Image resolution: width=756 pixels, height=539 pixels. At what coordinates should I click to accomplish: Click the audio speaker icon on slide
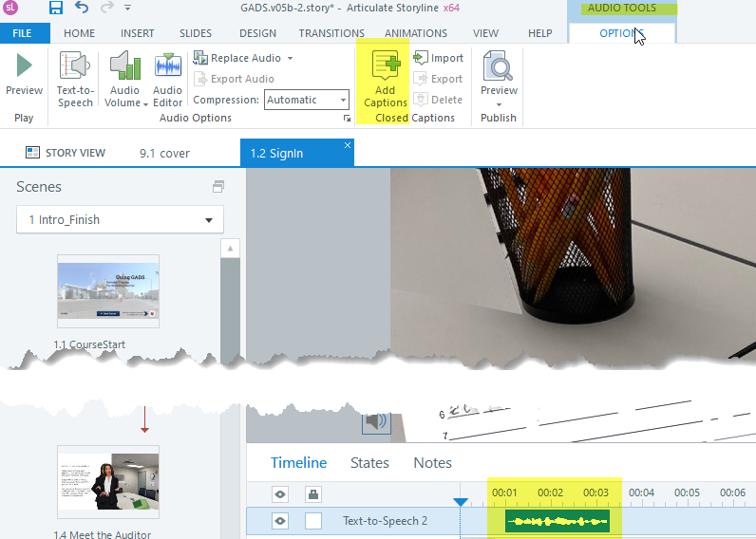[376, 422]
